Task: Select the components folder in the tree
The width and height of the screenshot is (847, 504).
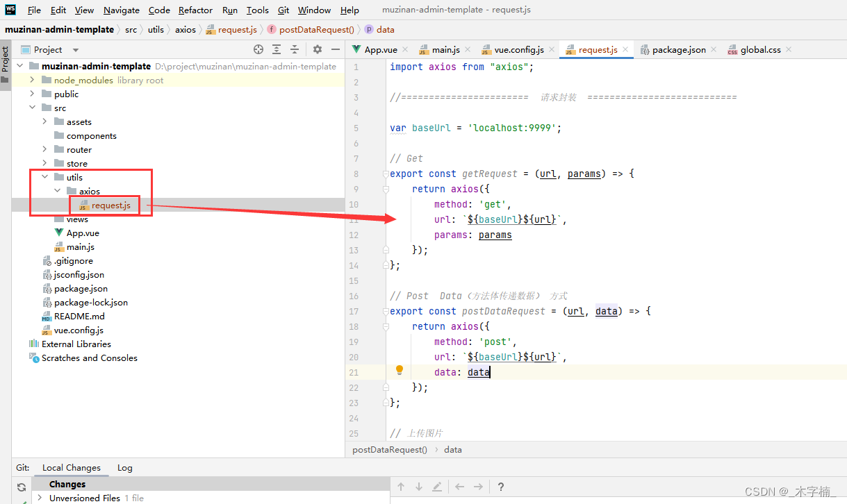Action: 91,135
